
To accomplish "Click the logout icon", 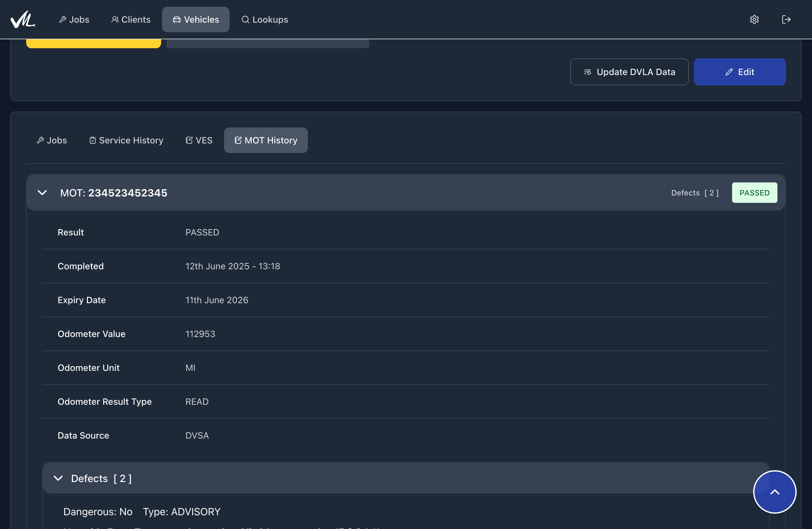I will click(x=786, y=19).
